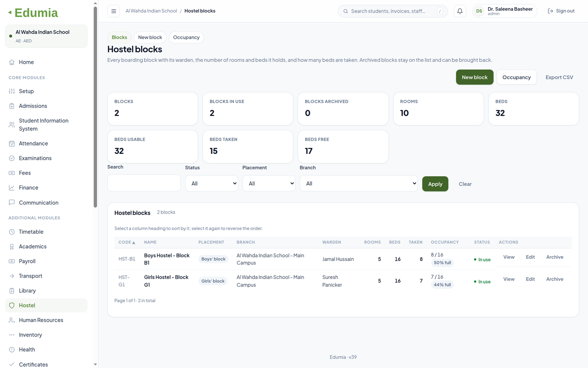
Task: Switch to the Occupancy tab
Action: (186, 37)
